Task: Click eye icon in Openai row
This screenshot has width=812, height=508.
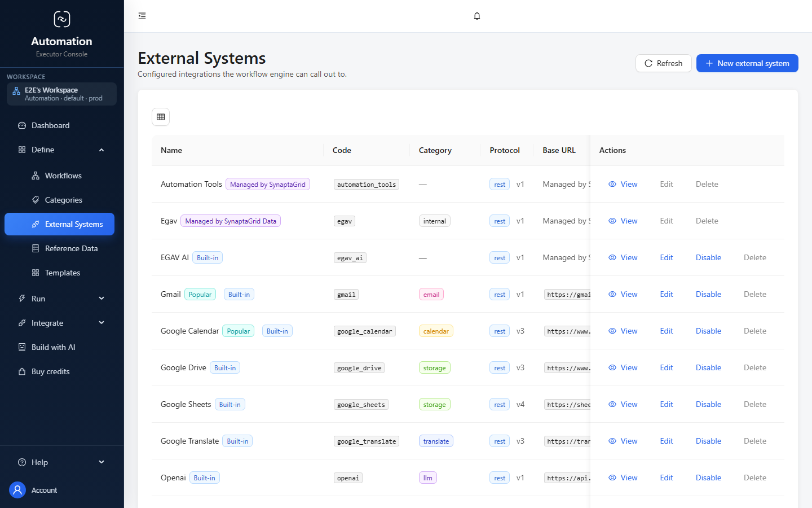Action: pyautogui.click(x=612, y=478)
